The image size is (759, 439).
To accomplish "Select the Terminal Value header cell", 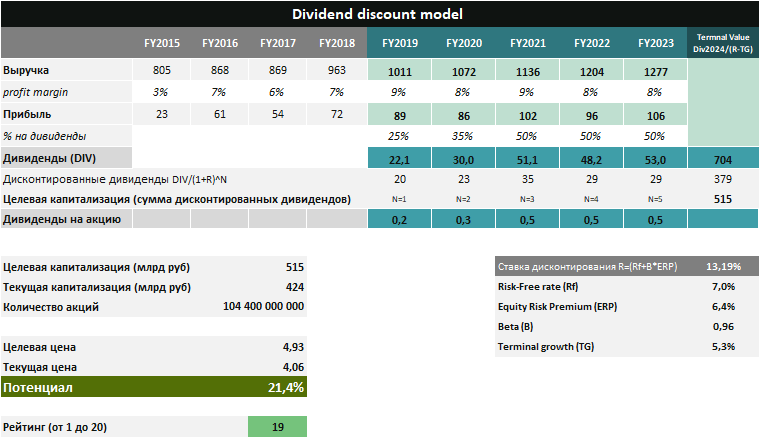I will 721,44.
